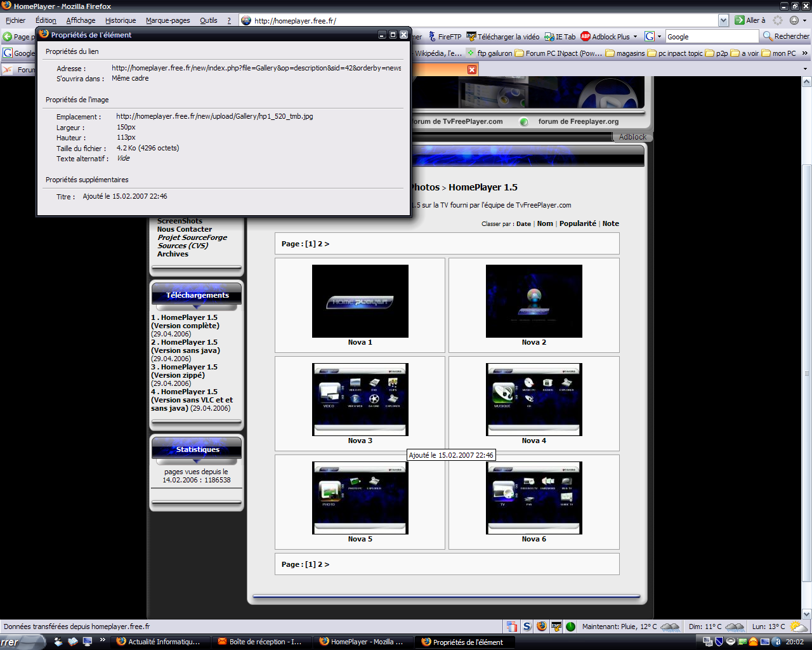Sort gallery by Date
The image size is (812, 650).
(x=523, y=223)
